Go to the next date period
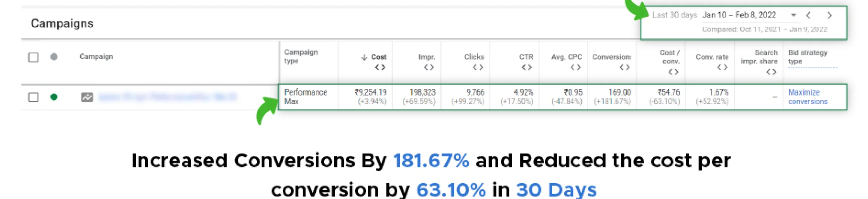 (x=830, y=15)
